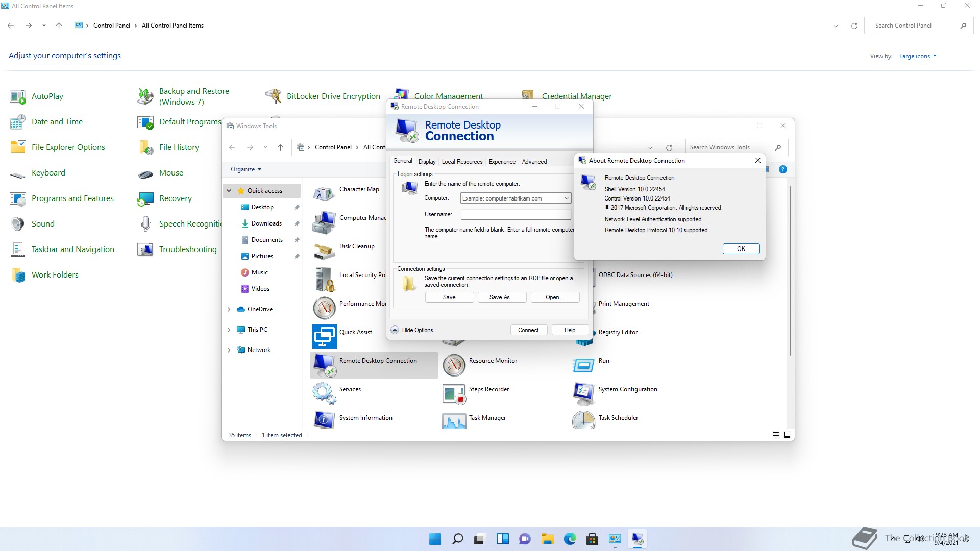Viewport: 980px width, 551px height.
Task: Select Disk Cleanup in Windows Tools
Action: tap(357, 246)
